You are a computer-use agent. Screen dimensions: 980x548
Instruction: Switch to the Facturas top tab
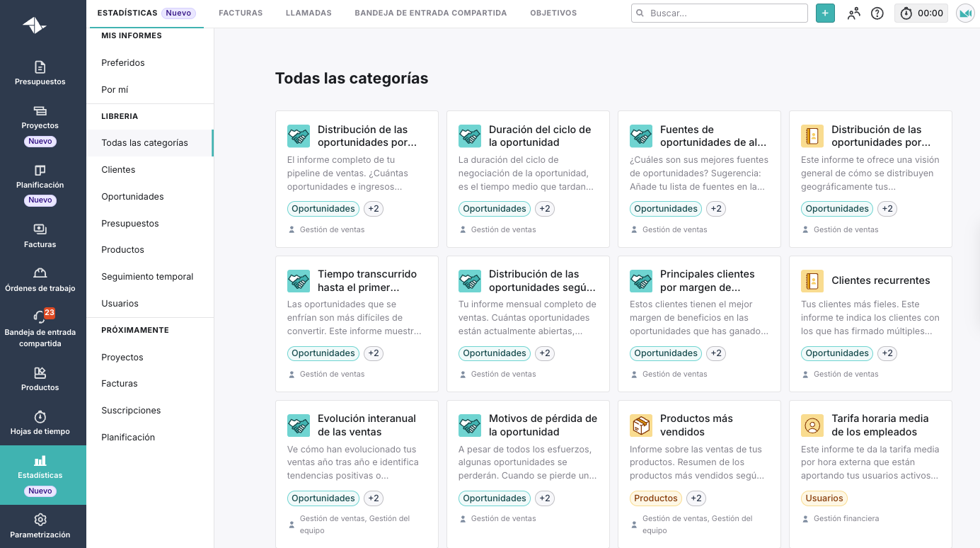click(241, 13)
